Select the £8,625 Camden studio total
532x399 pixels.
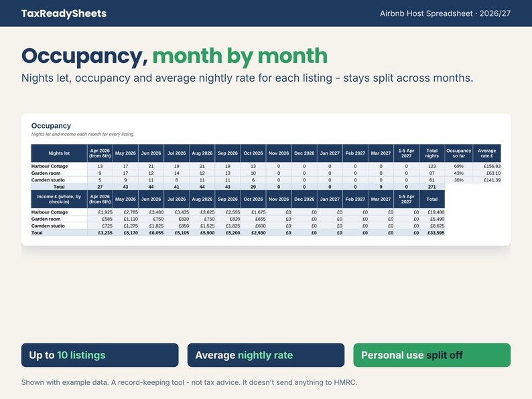click(x=432, y=226)
